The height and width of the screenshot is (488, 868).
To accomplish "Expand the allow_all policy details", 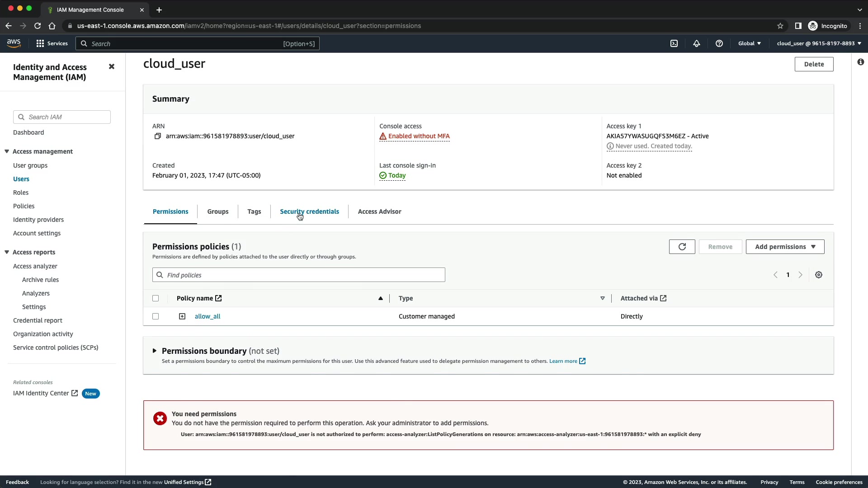I will tap(182, 316).
